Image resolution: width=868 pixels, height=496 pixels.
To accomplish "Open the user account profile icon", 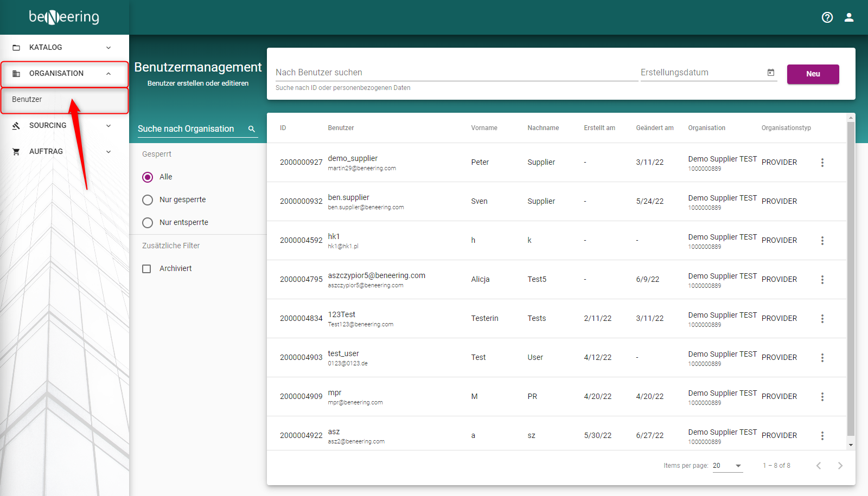I will pyautogui.click(x=848, y=17).
